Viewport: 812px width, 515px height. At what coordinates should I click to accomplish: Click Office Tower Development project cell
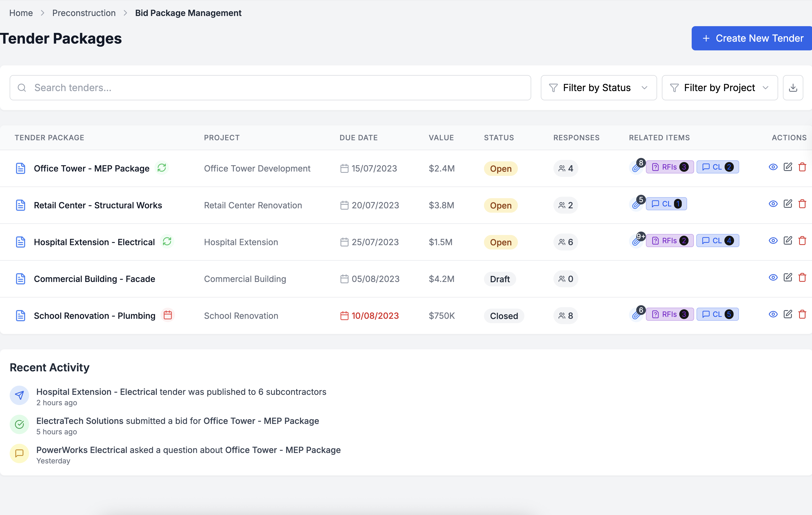[x=257, y=168]
